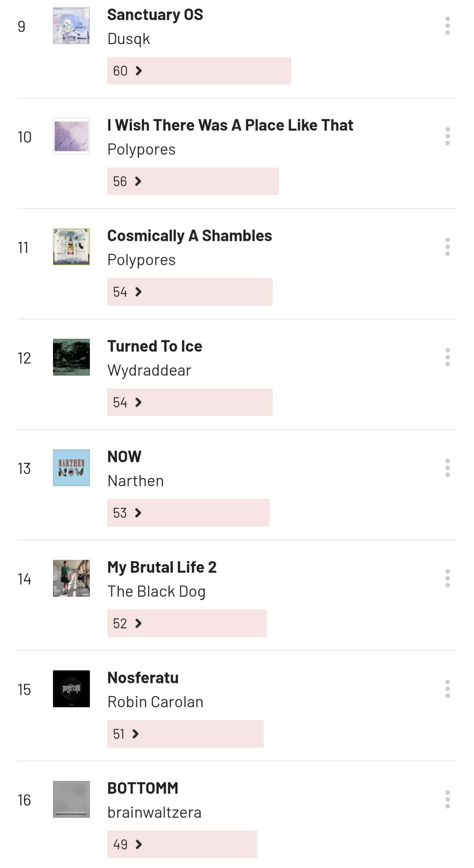Open options for I Wish There Was A Place Like That
Viewport: 474px width, 868px height.
pyautogui.click(x=447, y=136)
